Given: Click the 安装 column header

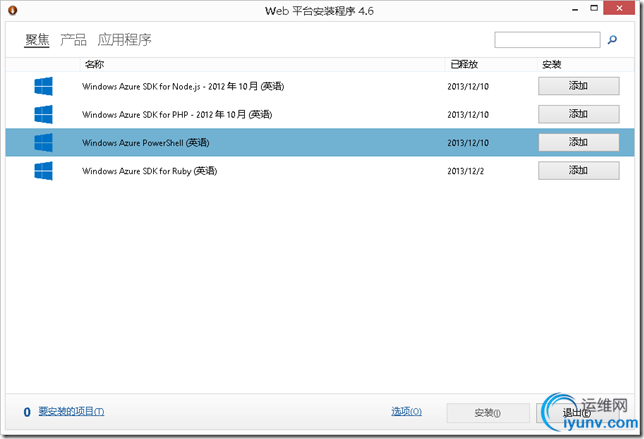Looking at the screenshot, I should click(x=585, y=64).
